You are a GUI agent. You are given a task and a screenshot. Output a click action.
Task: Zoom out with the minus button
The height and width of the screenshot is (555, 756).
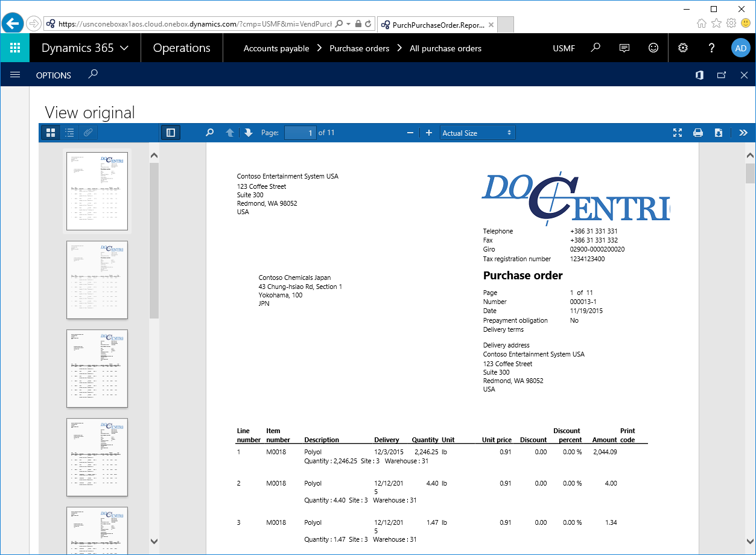tap(410, 133)
